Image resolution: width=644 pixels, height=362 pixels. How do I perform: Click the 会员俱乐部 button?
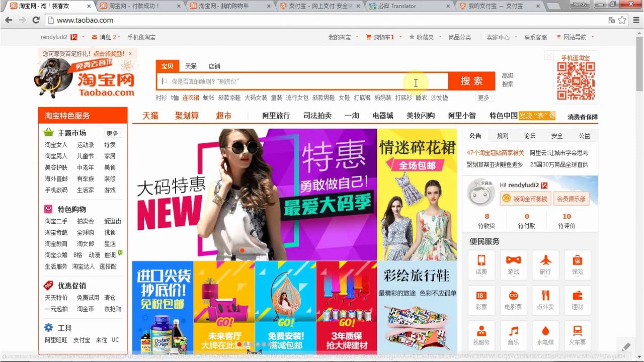[x=572, y=199]
